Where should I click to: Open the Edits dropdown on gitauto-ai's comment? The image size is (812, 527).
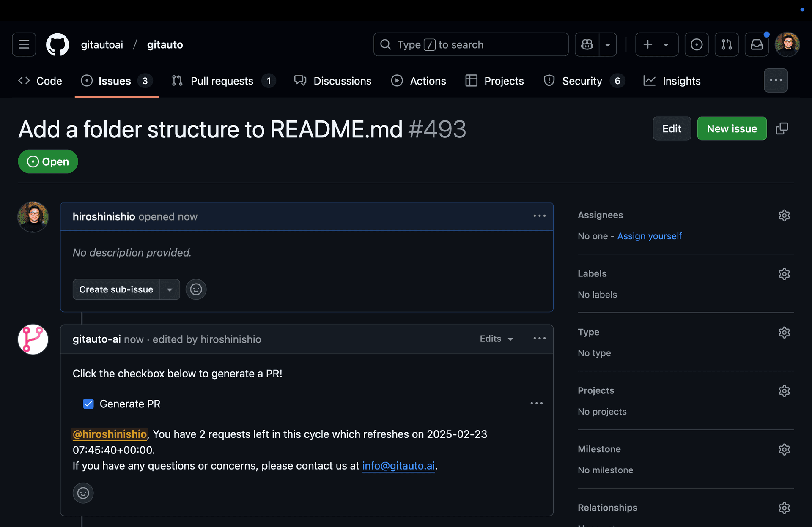click(496, 339)
